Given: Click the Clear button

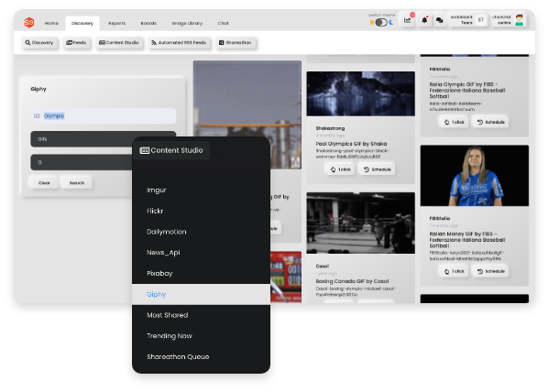Looking at the screenshot, I should (x=44, y=182).
